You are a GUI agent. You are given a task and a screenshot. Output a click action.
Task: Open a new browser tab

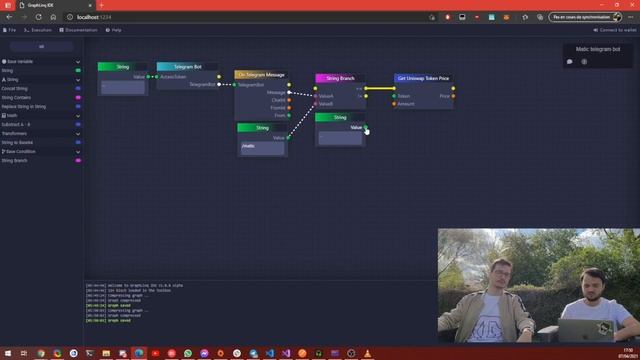pos(101,5)
